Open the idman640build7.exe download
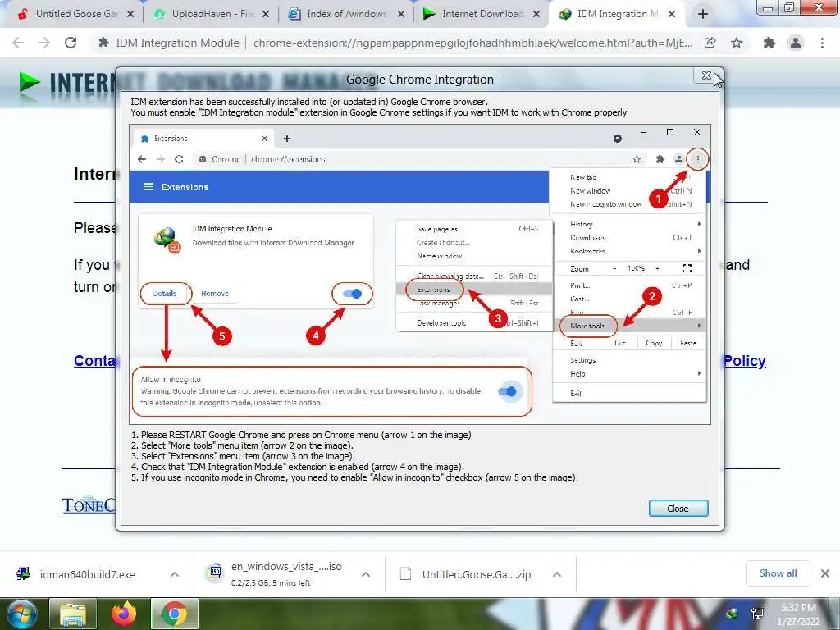Image resolution: width=840 pixels, height=630 pixels. pyautogui.click(x=87, y=574)
